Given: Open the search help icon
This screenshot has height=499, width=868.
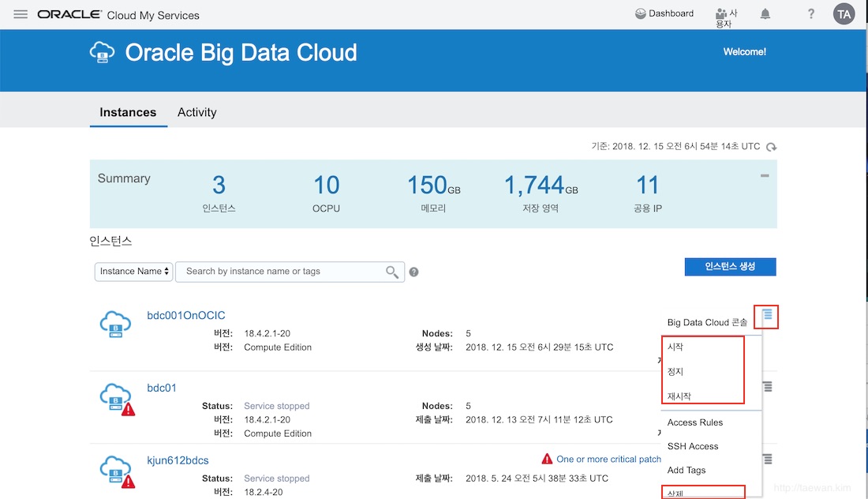Looking at the screenshot, I should 413,272.
